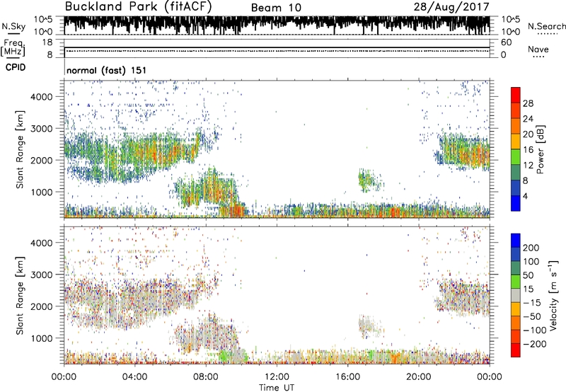Select the Freq. [MHz] axis label
This screenshot has height=392, width=566.
coord(13,48)
